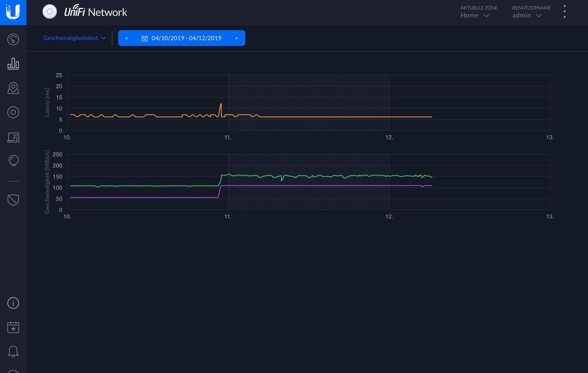
Task: Open the date range 04/10/2019 - 04/12/2019 picker
Action: pos(182,38)
